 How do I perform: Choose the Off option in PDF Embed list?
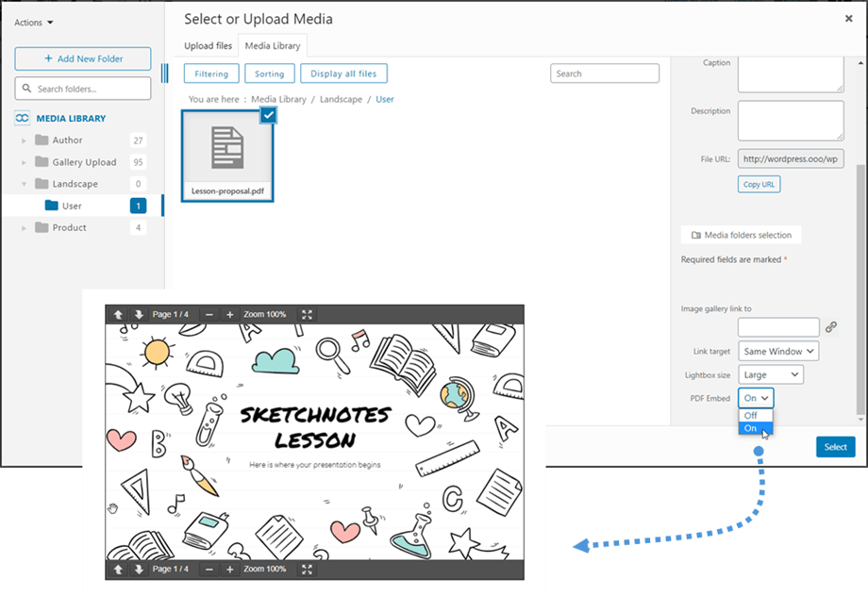tap(751, 415)
